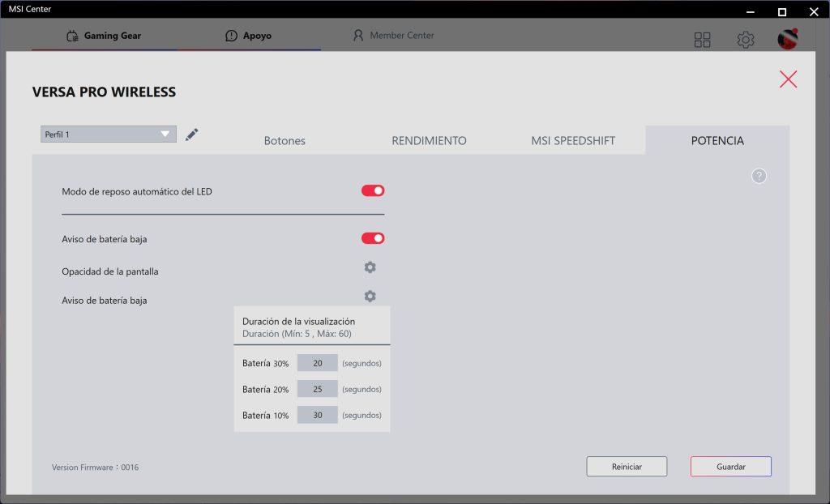
Task: Click the gear next to second Aviso de batería baja
Action: pos(370,296)
